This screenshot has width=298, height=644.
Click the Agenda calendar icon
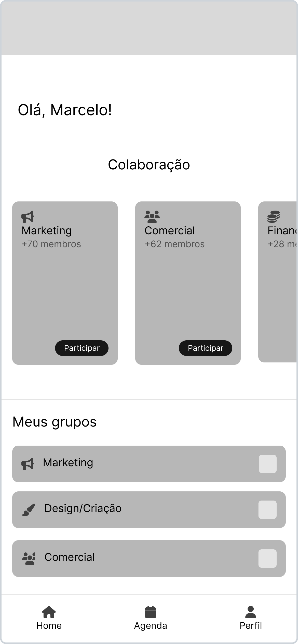point(151,612)
